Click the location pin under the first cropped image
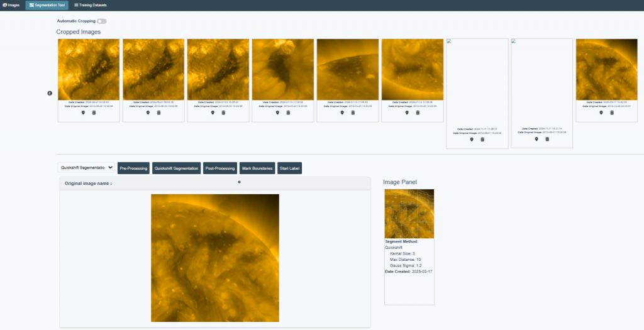The height and width of the screenshot is (330, 644). click(x=83, y=113)
